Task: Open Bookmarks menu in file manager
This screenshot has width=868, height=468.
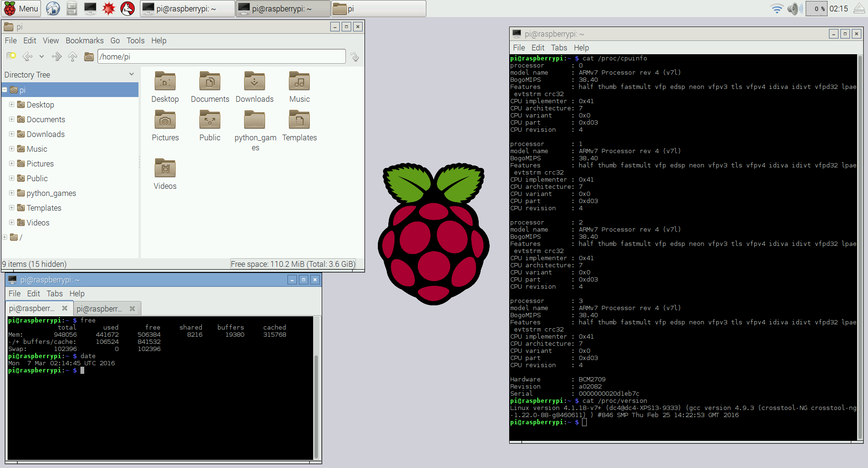Action: 85,40
